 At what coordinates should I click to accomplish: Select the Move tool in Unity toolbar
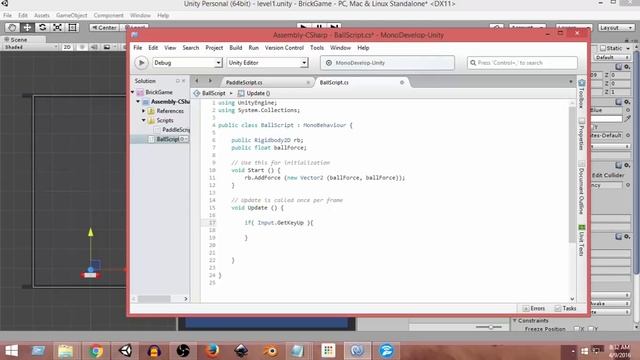[x=27, y=27]
